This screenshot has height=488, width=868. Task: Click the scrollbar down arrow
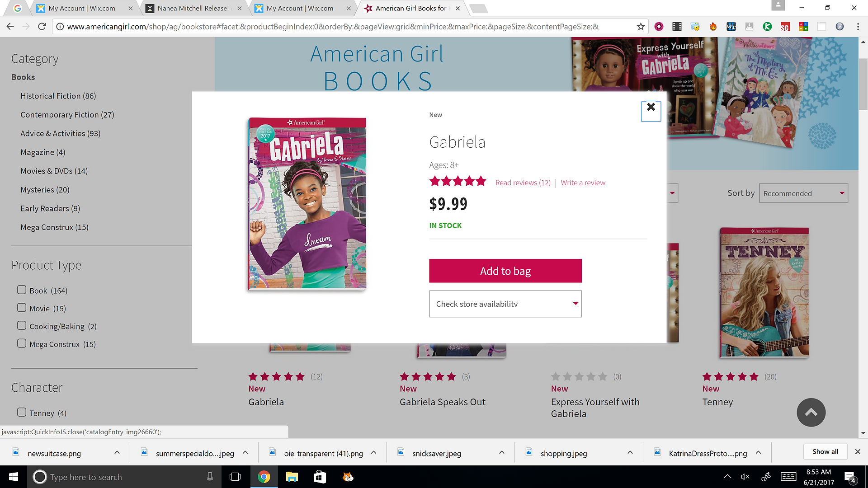[863, 433]
